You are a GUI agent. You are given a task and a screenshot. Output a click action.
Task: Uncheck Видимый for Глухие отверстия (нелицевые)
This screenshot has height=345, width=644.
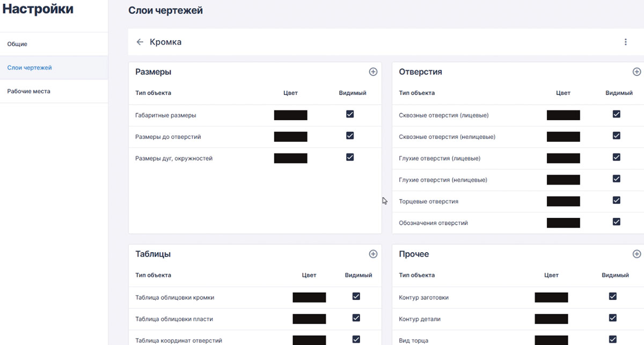click(617, 179)
